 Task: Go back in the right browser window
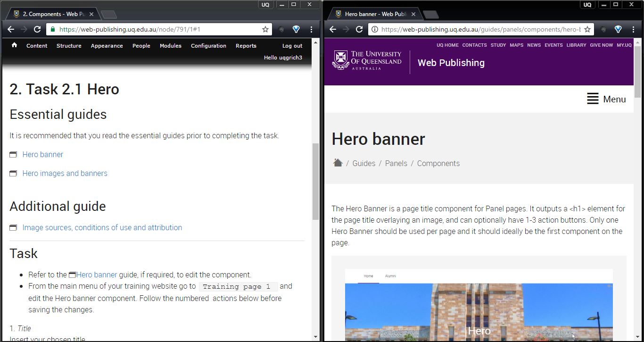(333, 29)
